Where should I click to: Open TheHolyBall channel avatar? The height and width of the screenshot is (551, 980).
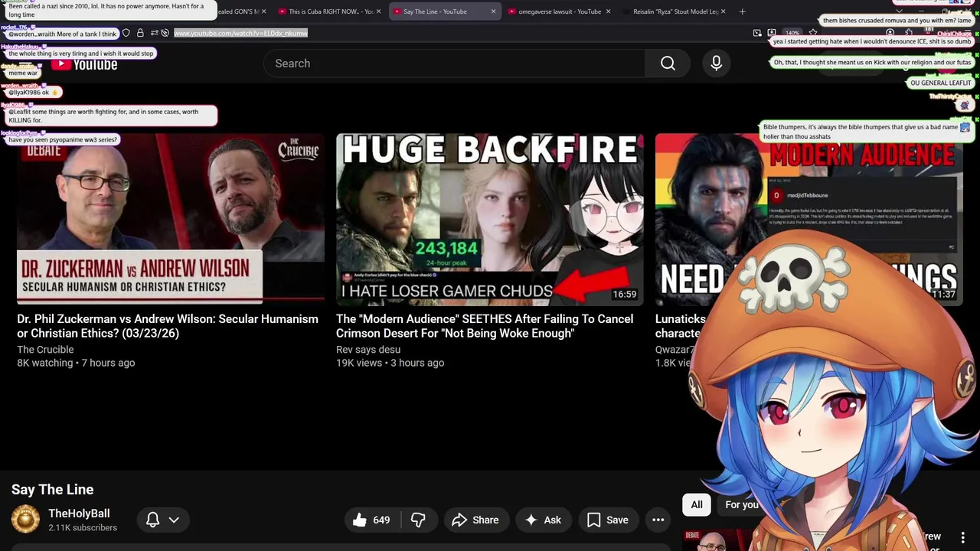pyautogui.click(x=25, y=520)
